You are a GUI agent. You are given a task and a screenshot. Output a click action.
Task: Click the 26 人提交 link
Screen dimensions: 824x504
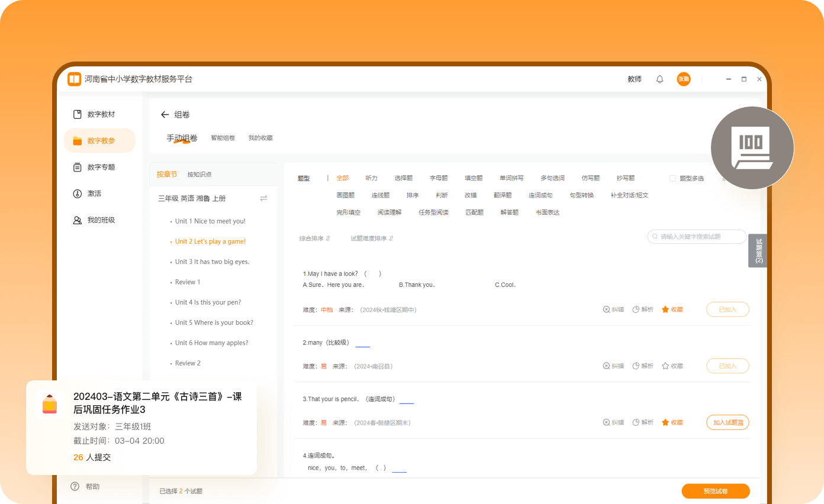pyautogui.click(x=92, y=457)
